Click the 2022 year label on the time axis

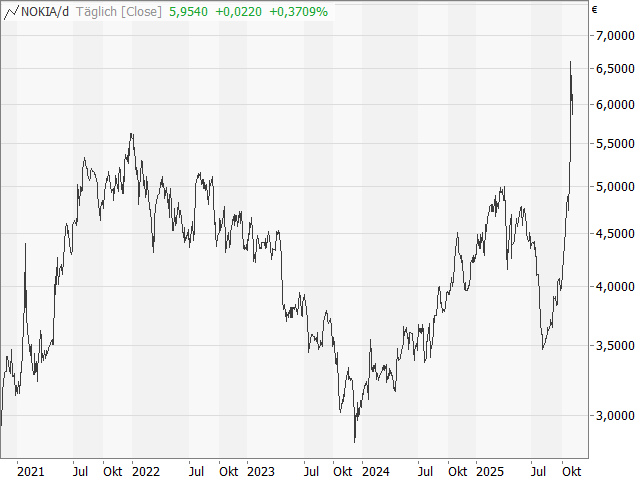[146, 471]
